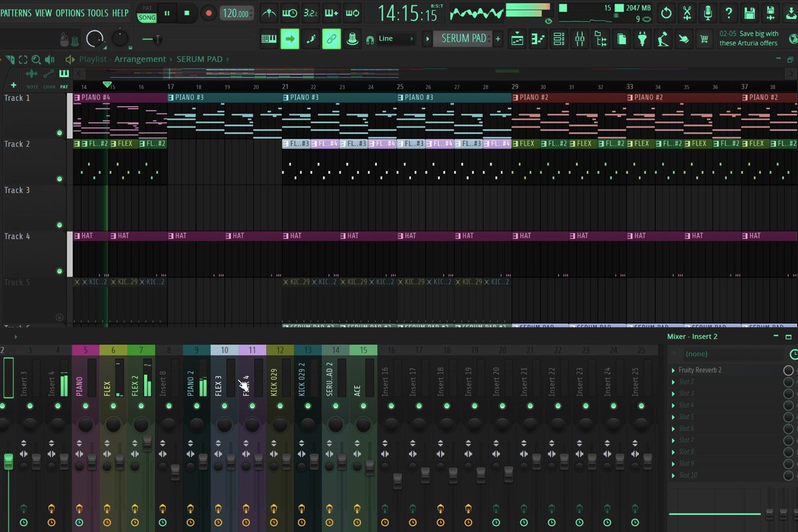Pause playback with the pause button
798x532 pixels.
167,13
